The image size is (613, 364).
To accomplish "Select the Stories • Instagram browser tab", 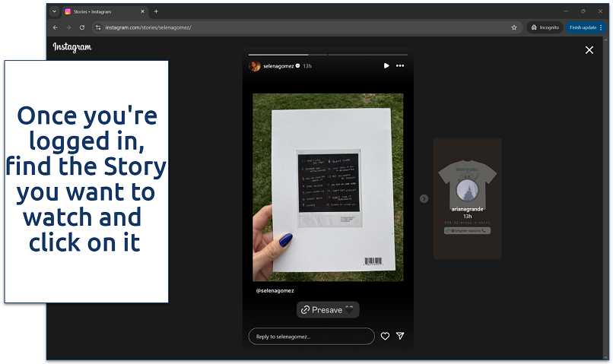I will click(105, 11).
